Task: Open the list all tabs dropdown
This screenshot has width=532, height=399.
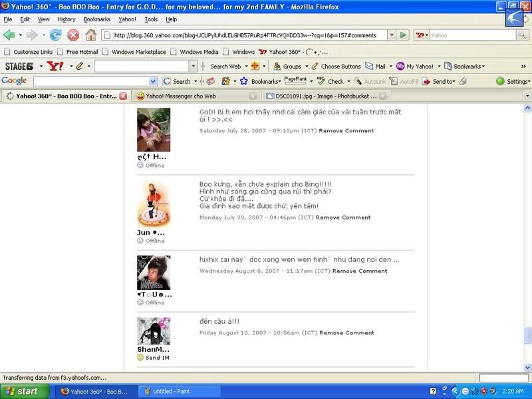Action: point(527,96)
